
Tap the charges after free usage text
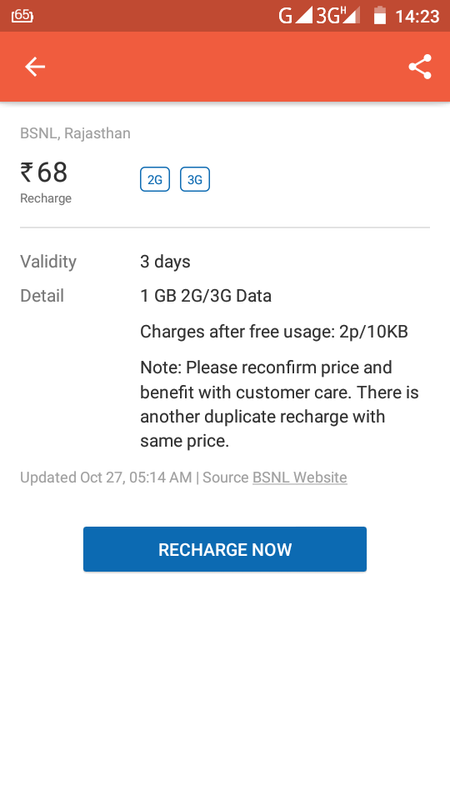274,332
